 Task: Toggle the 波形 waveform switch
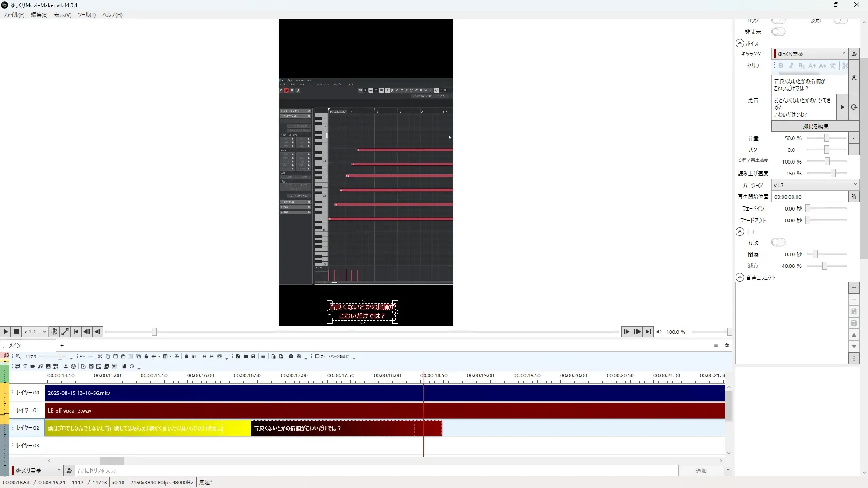(840, 20)
